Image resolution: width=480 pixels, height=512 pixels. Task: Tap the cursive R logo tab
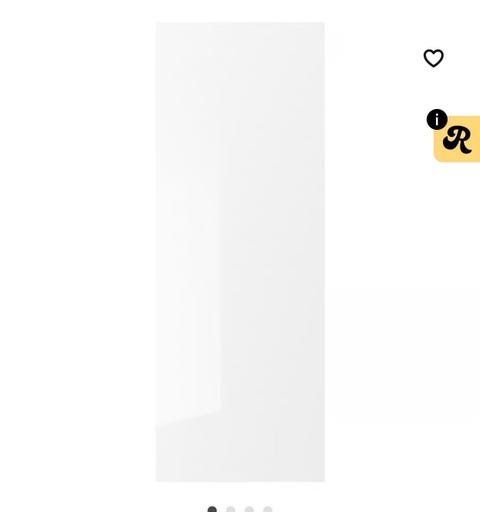[x=457, y=139]
